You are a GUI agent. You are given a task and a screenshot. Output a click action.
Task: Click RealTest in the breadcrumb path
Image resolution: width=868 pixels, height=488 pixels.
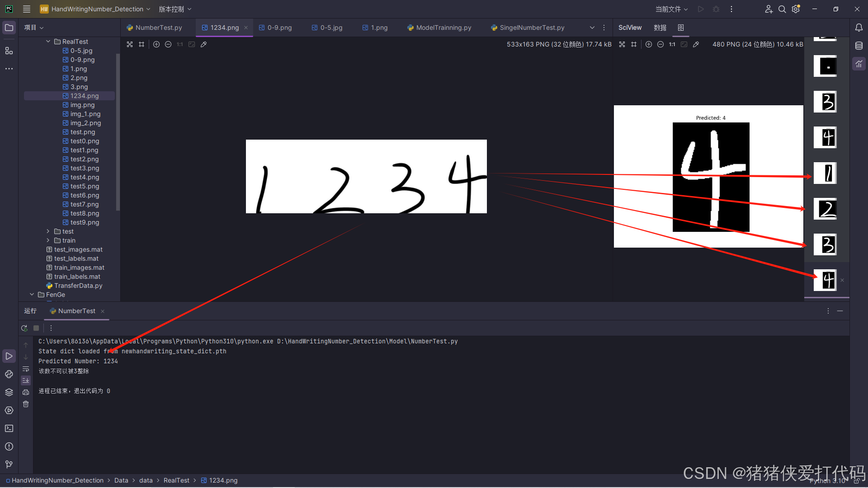click(x=176, y=480)
